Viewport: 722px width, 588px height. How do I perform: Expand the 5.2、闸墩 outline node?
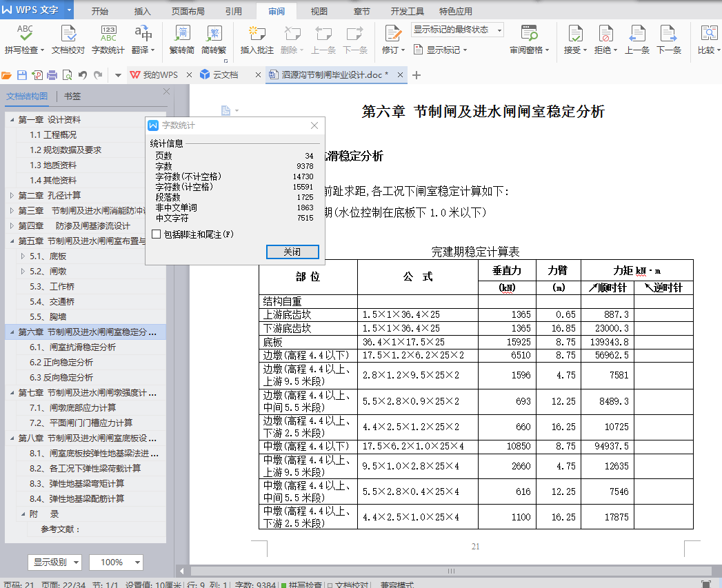pyautogui.click(x=23, y=272)
